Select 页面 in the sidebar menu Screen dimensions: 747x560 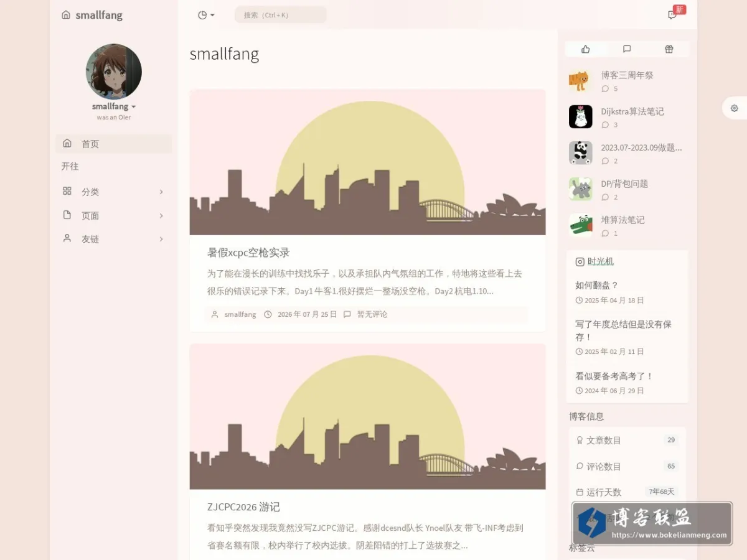pos(113,215)
